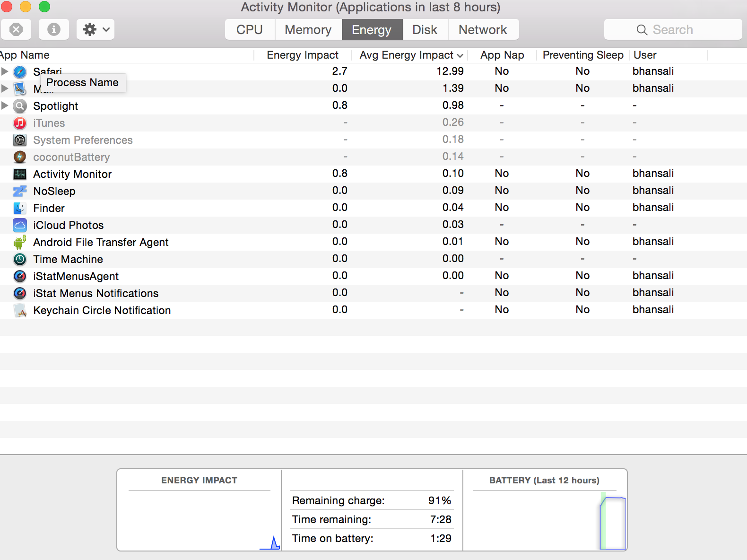The image size is (747, 560).
Task: Click the iTunes music note icon
Action: click(x=20, y=123)
